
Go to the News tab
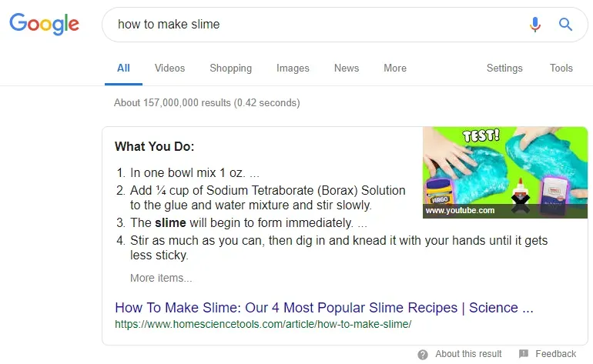tap(347, 68)
